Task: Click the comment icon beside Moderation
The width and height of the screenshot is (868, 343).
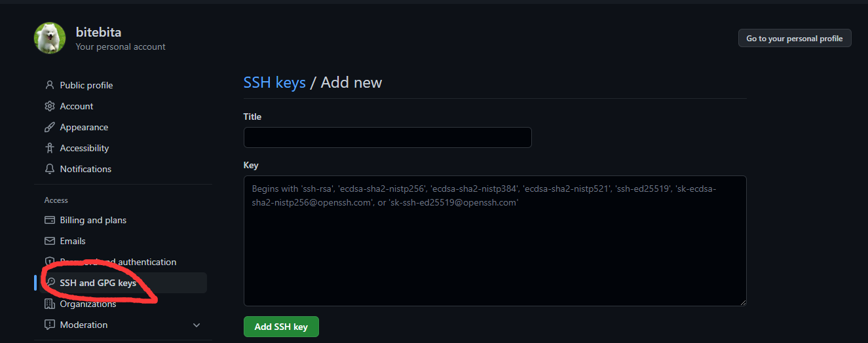Action: point(49,325)
